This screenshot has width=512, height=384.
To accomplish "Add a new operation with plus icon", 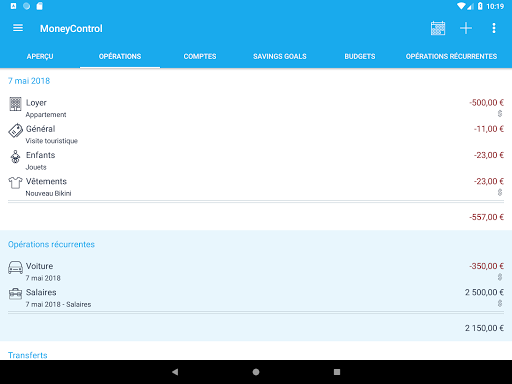I will 466,28.
